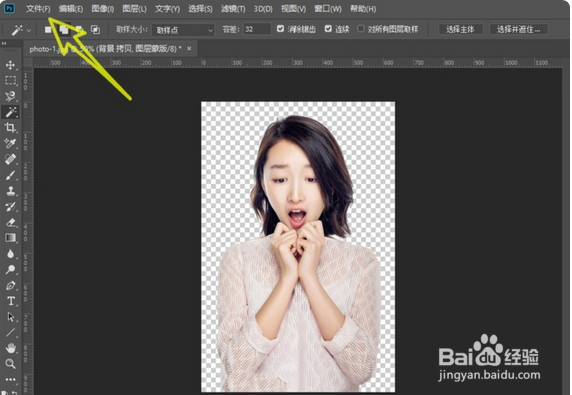Enable 对所有图层取样 checkbox
This screenshot has height=395, width=572.
[361, 29]
